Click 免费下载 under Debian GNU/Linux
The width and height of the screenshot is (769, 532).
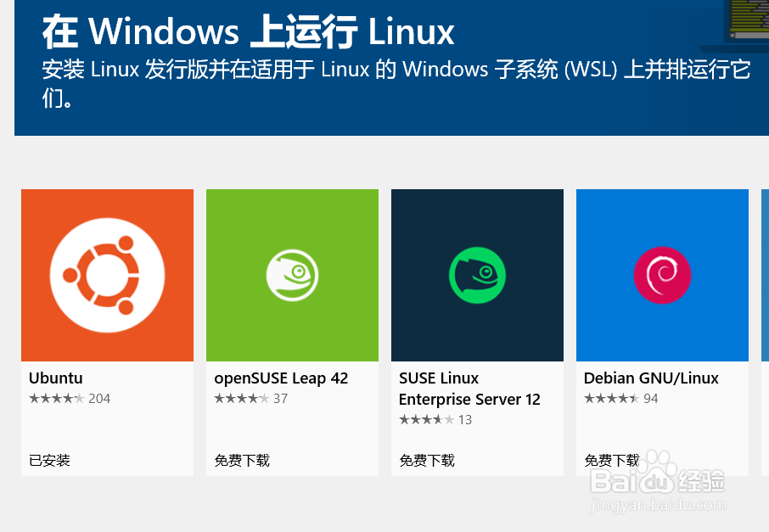tap(612, 461)
